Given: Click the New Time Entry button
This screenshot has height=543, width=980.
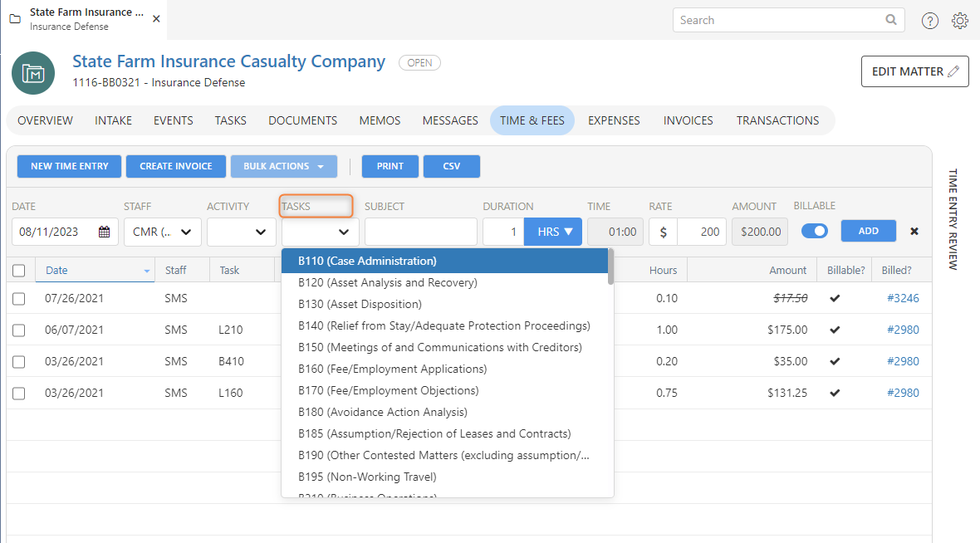Looking at the screenshot, I should coord(68,166).
